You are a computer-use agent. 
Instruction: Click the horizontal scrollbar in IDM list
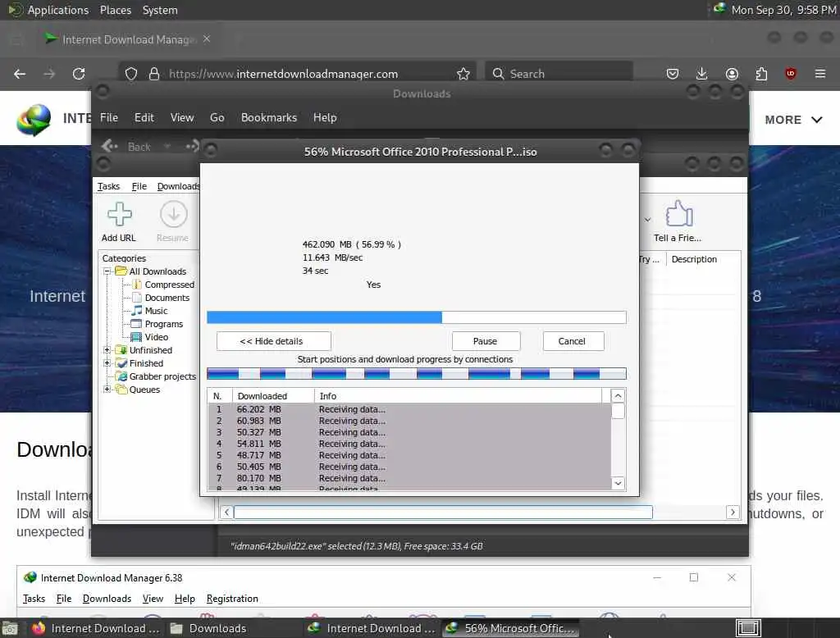442,512
